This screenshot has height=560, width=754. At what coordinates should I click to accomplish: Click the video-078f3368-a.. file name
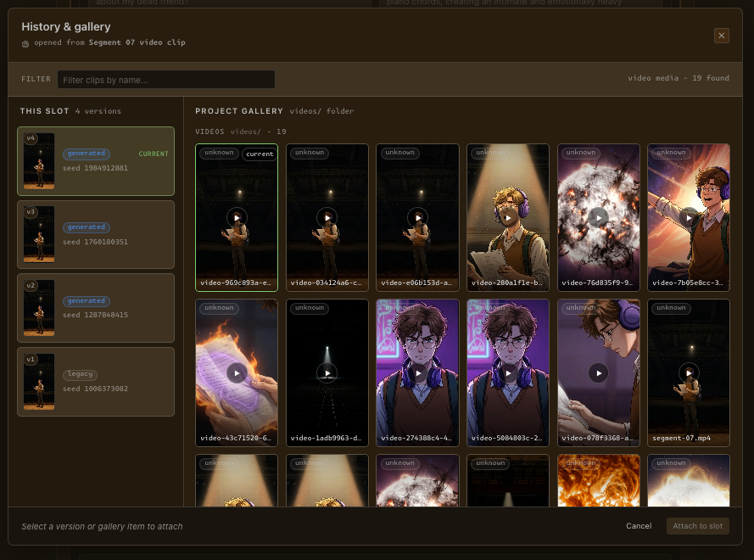pos(597,439)
